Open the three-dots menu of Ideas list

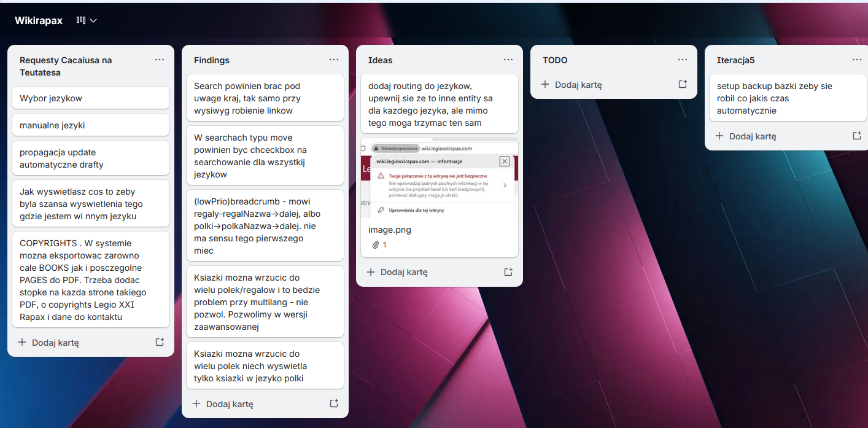click(508, 60)
